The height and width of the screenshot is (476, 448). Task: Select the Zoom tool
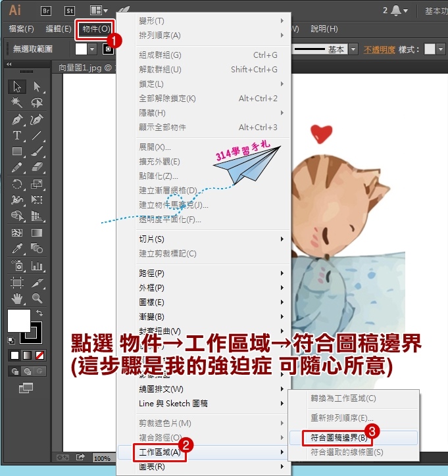point(37,298)
